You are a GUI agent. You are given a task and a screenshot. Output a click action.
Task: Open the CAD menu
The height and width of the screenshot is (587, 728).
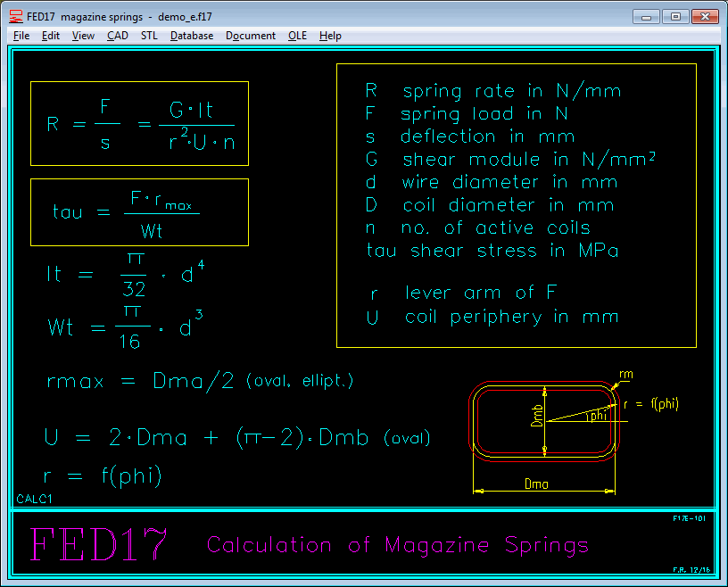[x=118, y=36]
